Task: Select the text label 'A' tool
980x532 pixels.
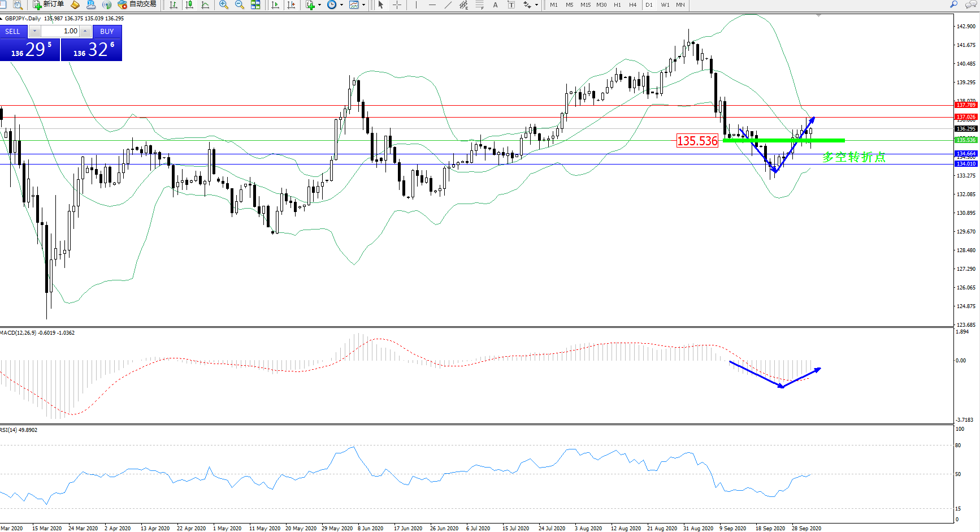Action: pos(496,5)
